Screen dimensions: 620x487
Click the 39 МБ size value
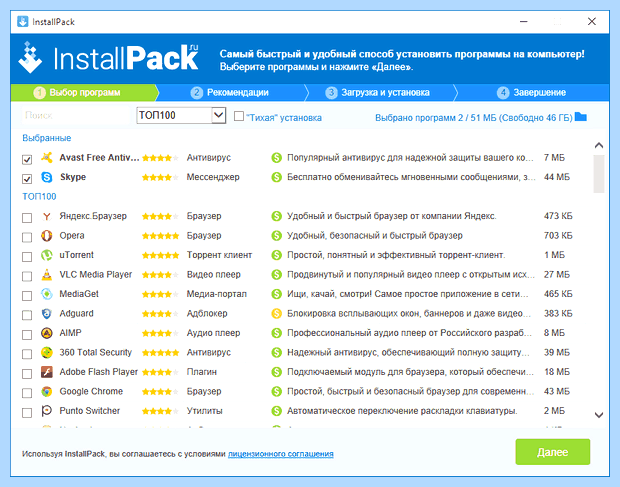point(557,352)
